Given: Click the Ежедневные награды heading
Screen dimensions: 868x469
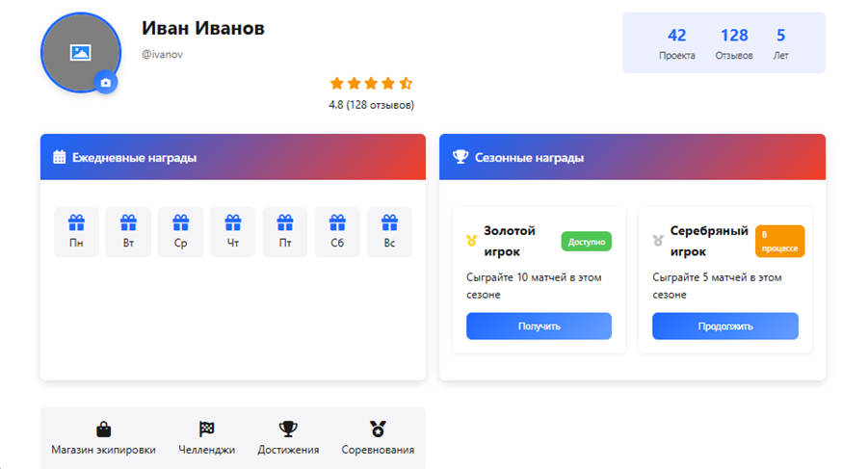Looking at the screenshot, I should [x=135, y=158].
